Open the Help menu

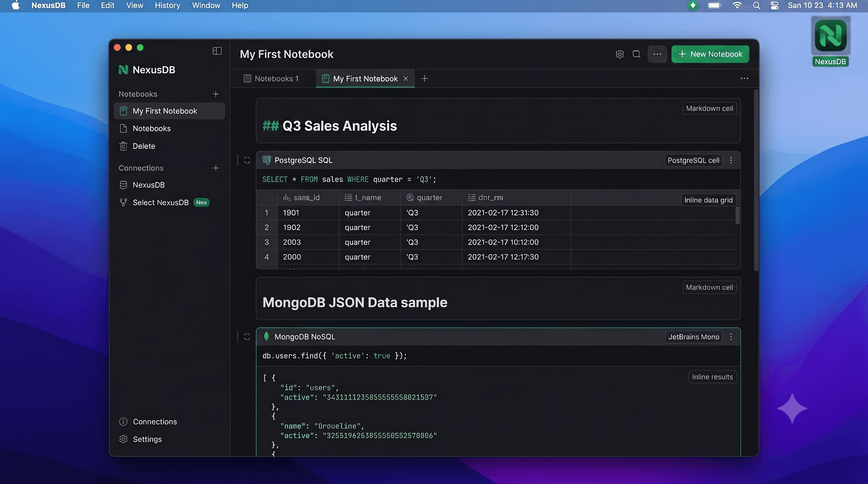(x=240, y=5)
